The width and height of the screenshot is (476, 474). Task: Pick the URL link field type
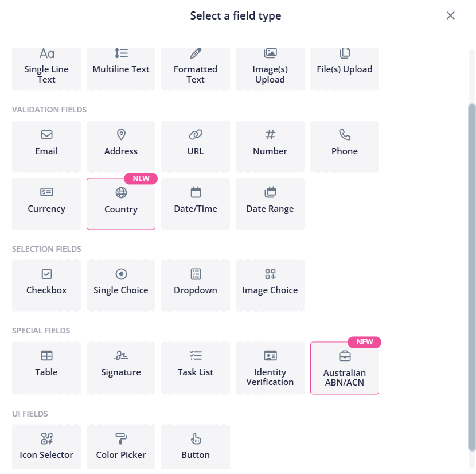point(196,146)
